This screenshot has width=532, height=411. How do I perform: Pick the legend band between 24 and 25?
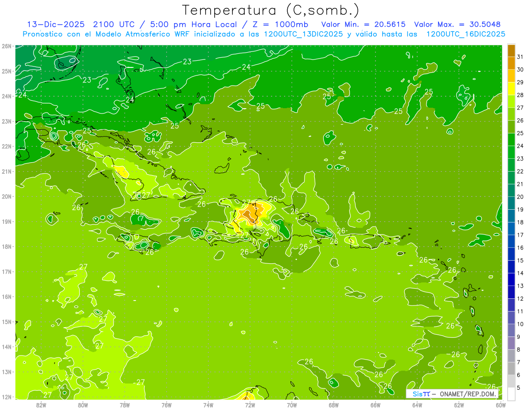click(x=511, y=139)
